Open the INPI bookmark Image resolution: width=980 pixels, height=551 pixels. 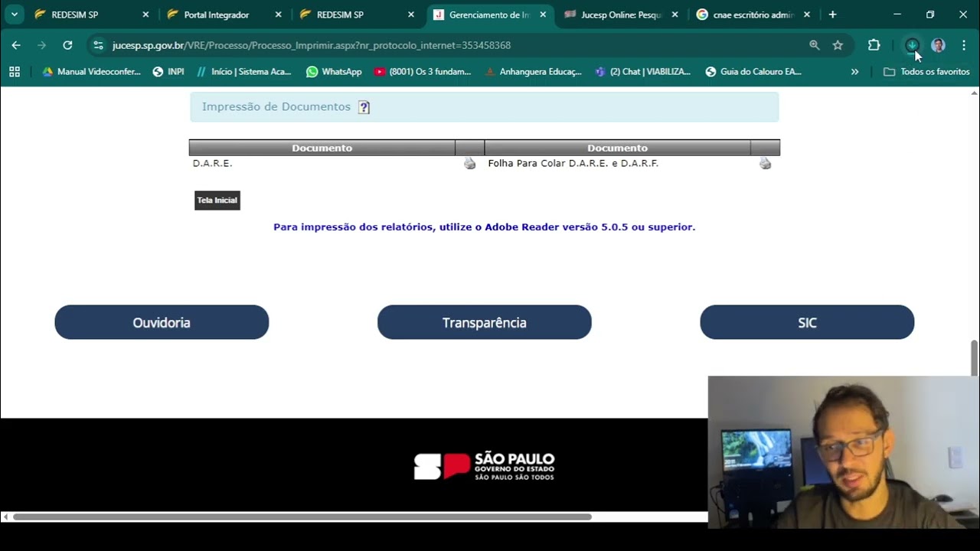pyautogui.click(x=168, y=72)
